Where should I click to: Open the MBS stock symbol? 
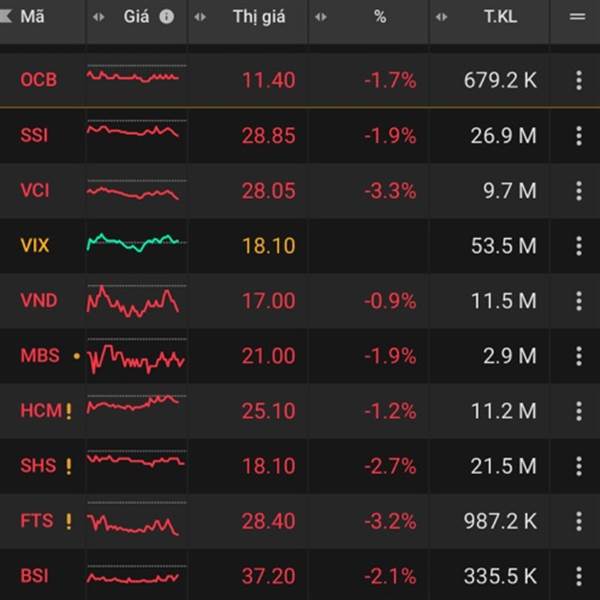point(40,356)
